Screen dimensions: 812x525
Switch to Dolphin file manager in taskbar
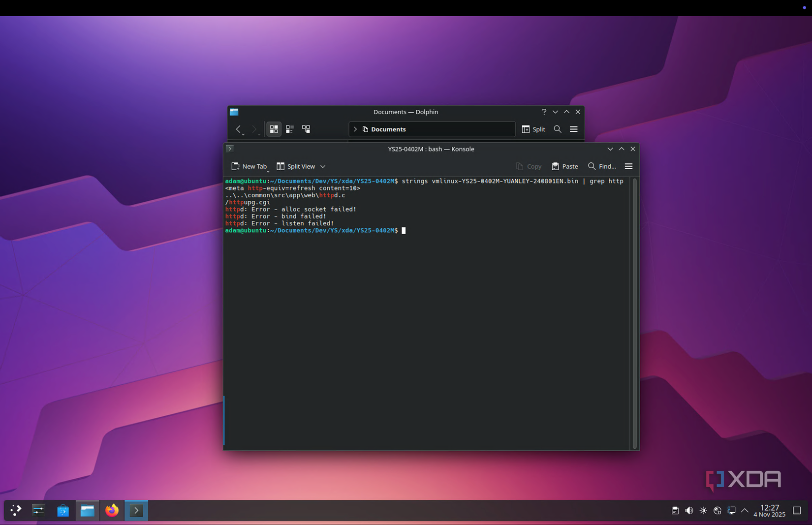tap(88, 510)
